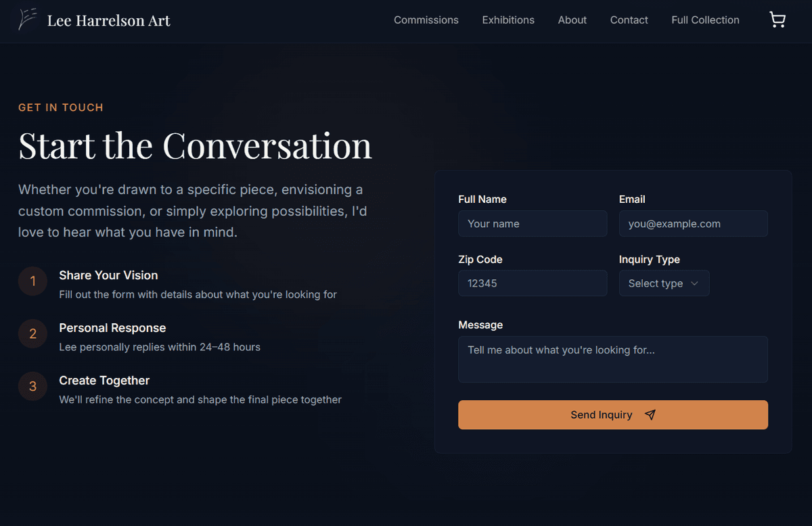The height and width of the screenshot is (526, 812).
Task: Open the About nav link
Action: pyautogui.click(x=572, y=20)
